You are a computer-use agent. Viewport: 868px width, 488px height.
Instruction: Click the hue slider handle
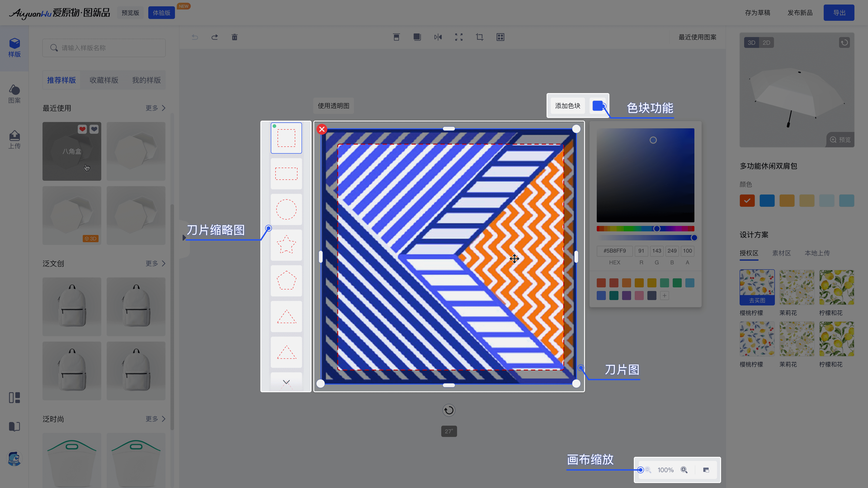[x=657, y=229]
